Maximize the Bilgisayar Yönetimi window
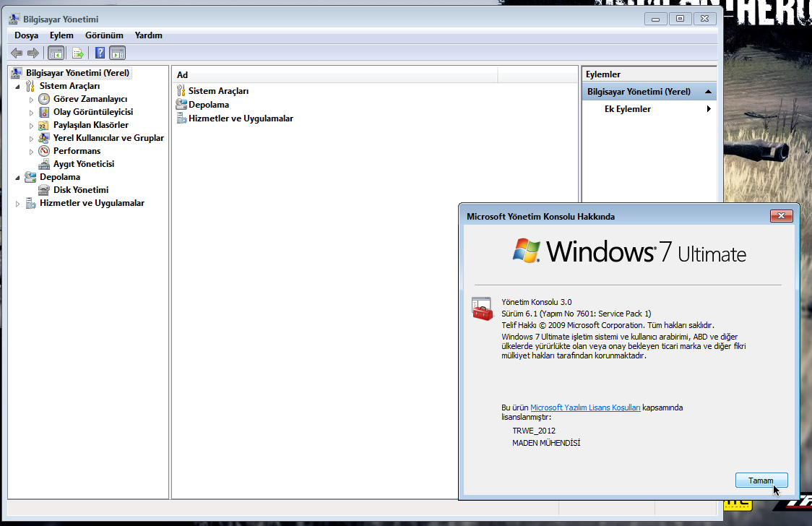This screenshot has width=812, height=526. [x=680, y=19]
